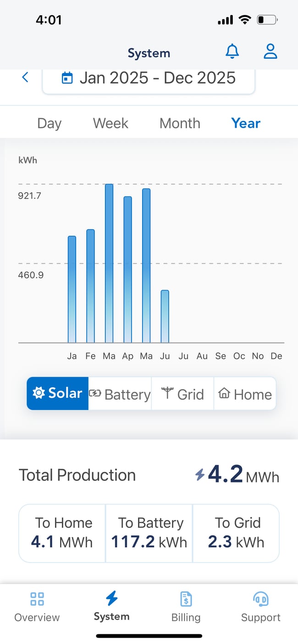Select the Day time range tab
The width and height of the screenshot is (298, 644).
pyautogui.click(x=49, y=123)
